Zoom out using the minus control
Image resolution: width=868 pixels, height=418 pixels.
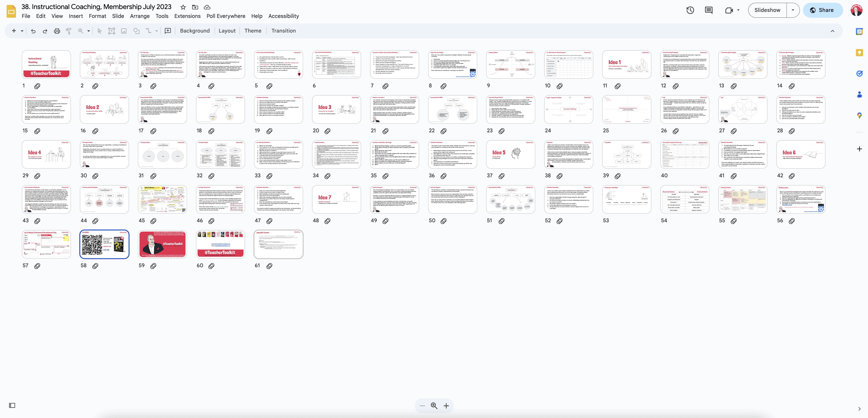[422, 406]
